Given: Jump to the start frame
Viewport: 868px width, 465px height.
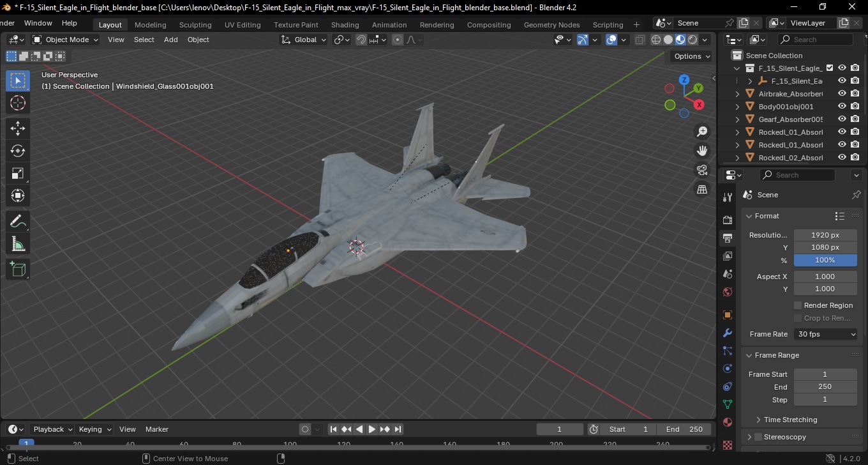Looking at the screenshot, I should pos(333,429).
